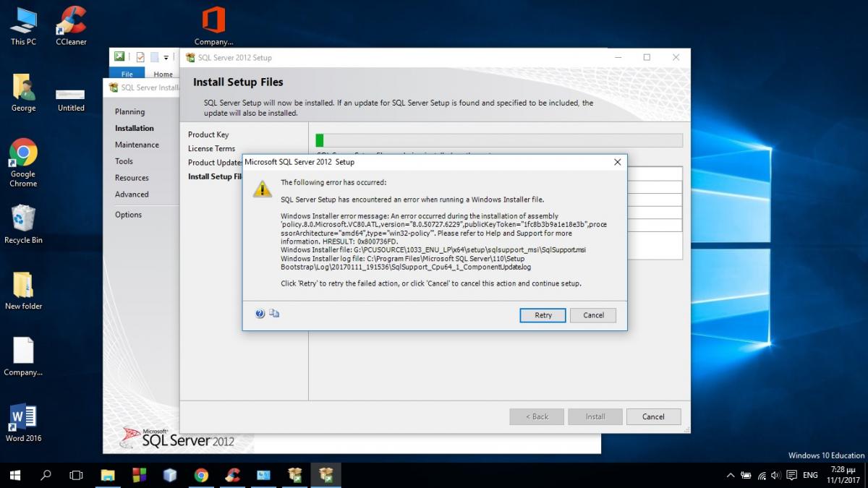Click the Properties checkmark icon in Explorer quick access toolbar
Screen dimensions: 868x488
140,57
